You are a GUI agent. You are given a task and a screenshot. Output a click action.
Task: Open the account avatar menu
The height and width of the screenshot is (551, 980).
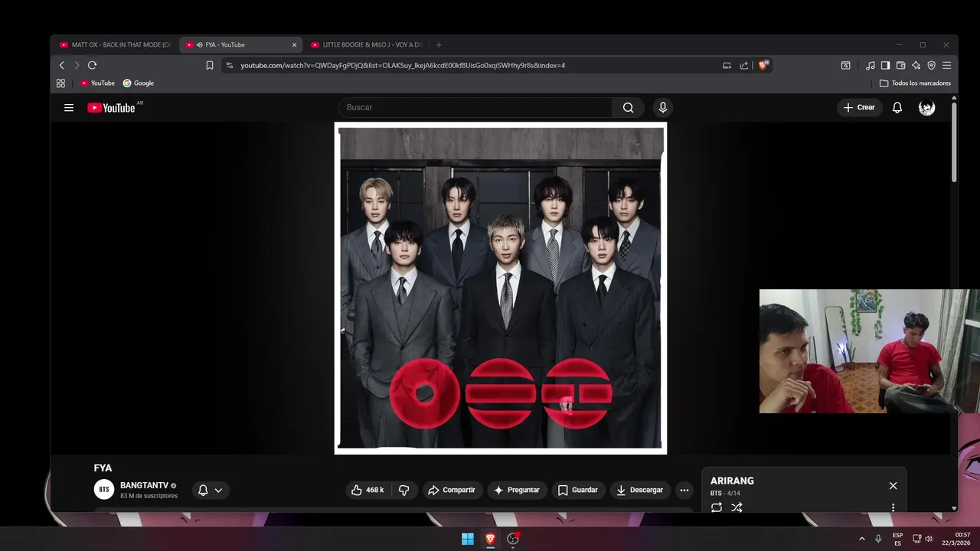(x=926, y=108)
